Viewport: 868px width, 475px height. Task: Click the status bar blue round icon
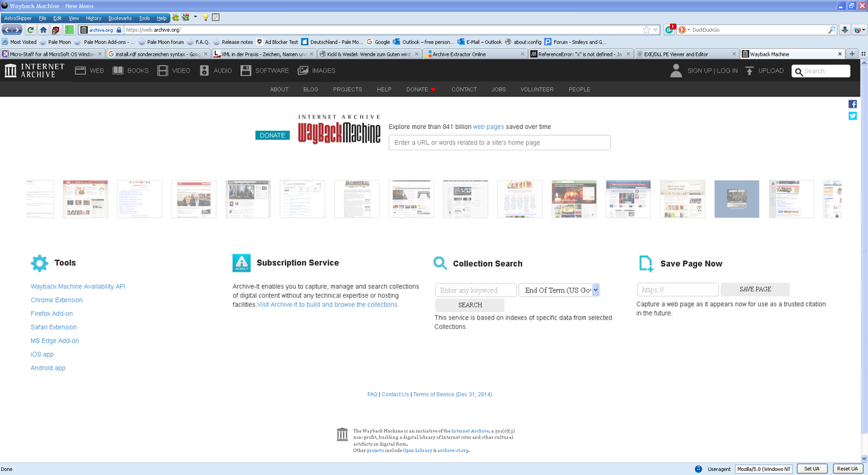[698, 469]
